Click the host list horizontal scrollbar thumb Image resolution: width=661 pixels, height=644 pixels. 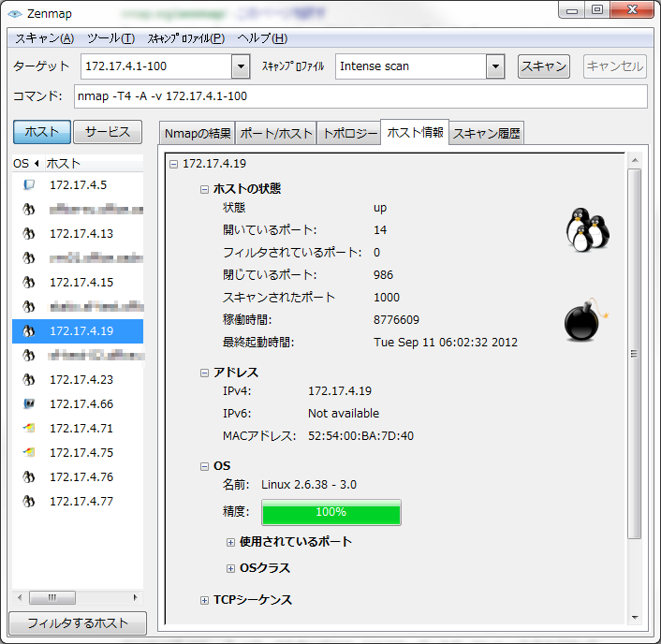52,597
